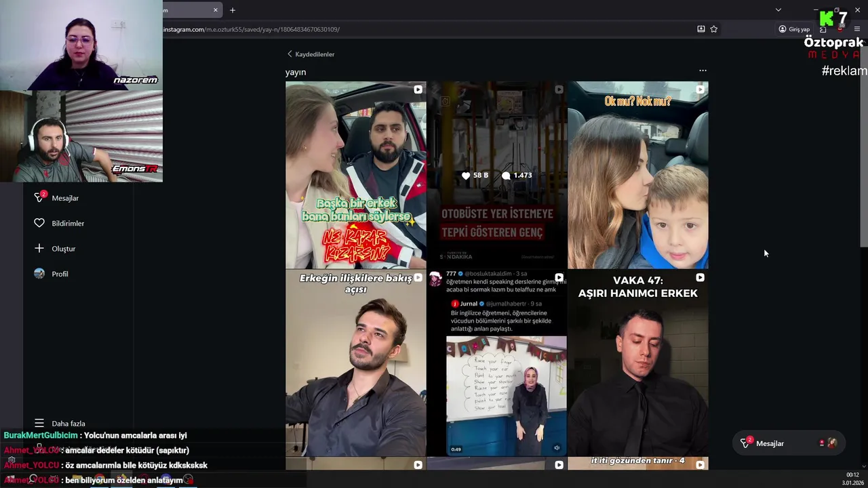
Task: Open the three-dot options for yayın collection
Action: coord(703,70)
